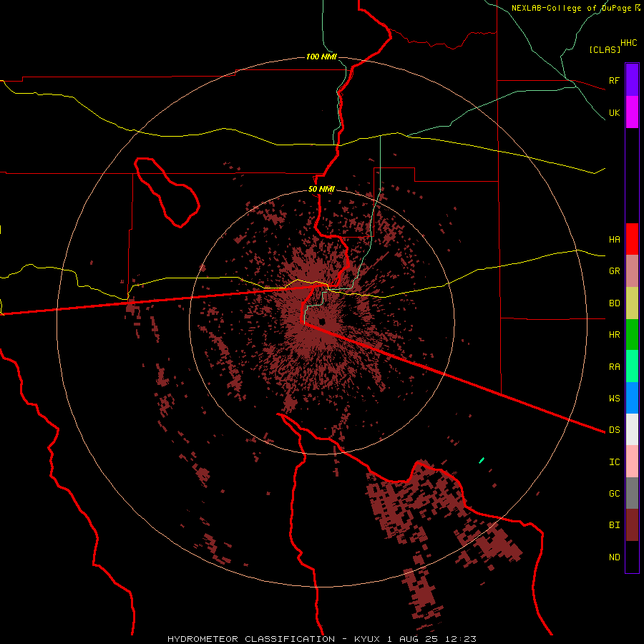The image size is (644, 644).
Task: Click the HHC product label
Action: point(628,43)
